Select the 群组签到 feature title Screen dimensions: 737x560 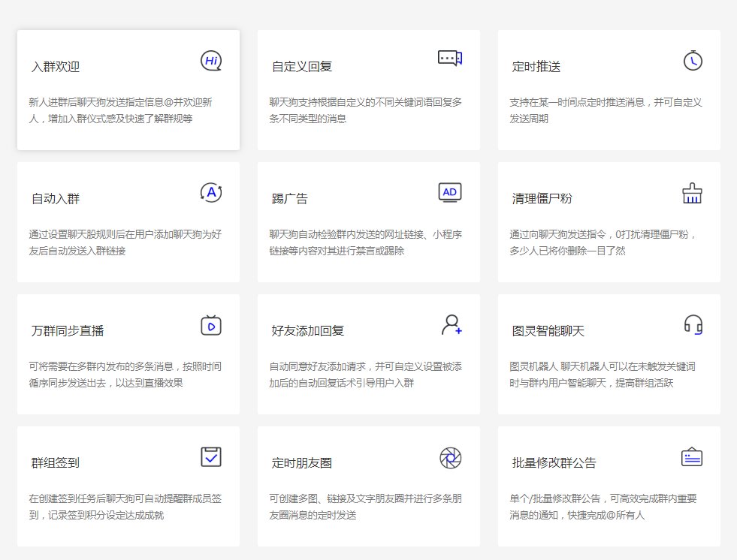pyautogui.click(x=56, y=463)
